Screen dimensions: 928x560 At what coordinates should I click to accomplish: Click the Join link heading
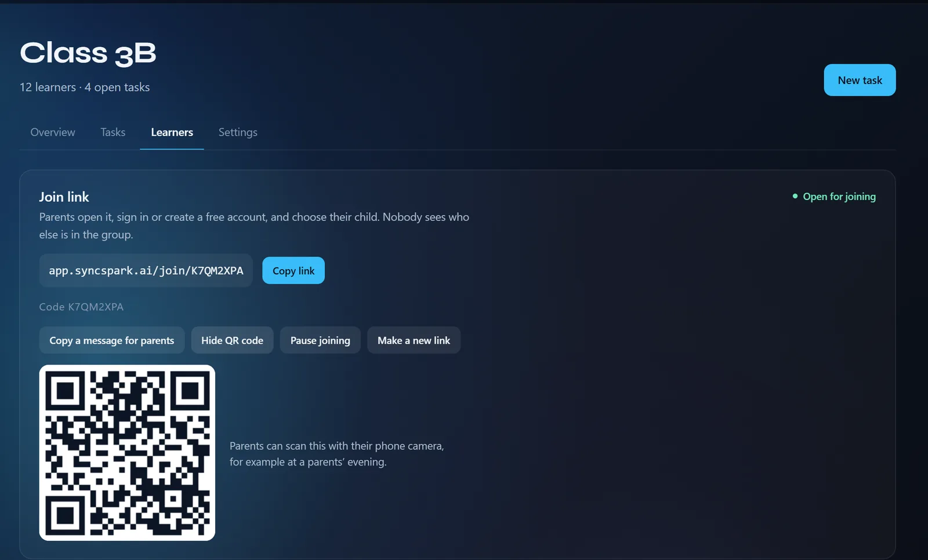(x=64, y=197)
